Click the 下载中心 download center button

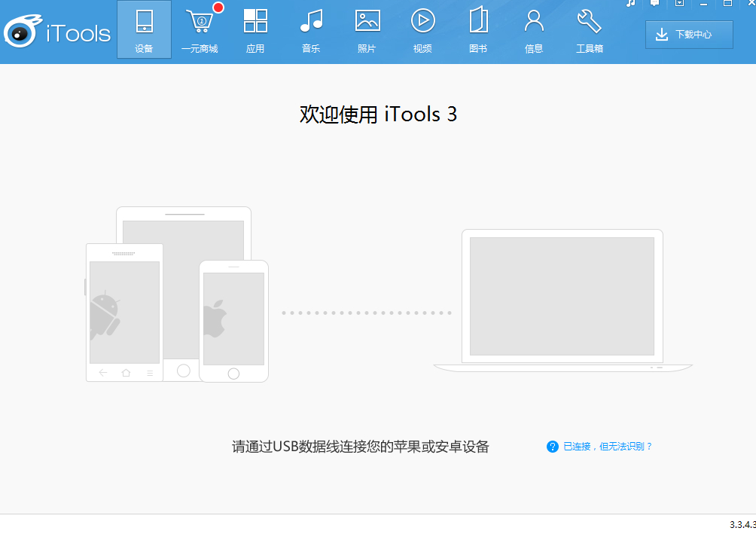[689, 35]
